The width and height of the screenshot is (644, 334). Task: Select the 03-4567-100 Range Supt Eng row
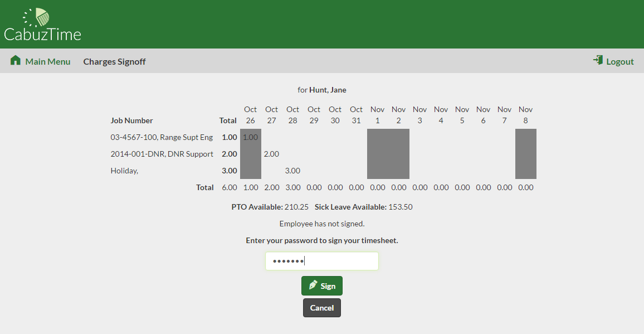point(162,137)
